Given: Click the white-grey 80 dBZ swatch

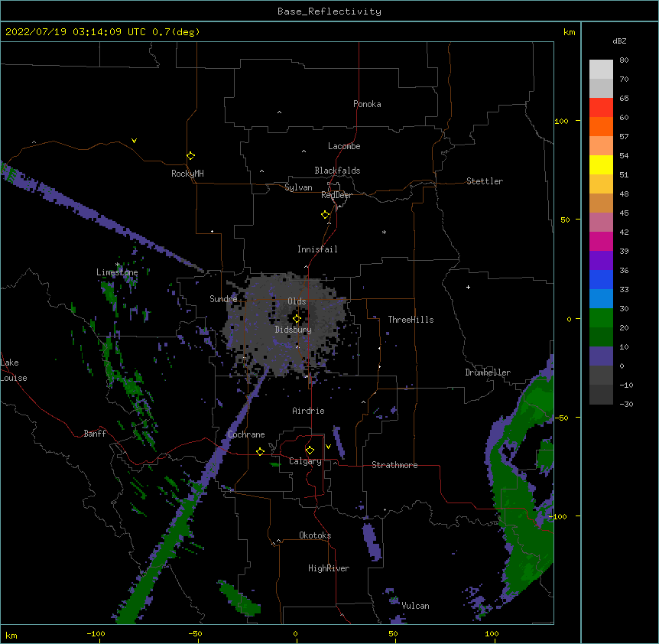Looking at the screenshot, I should [x=601, y=70].
